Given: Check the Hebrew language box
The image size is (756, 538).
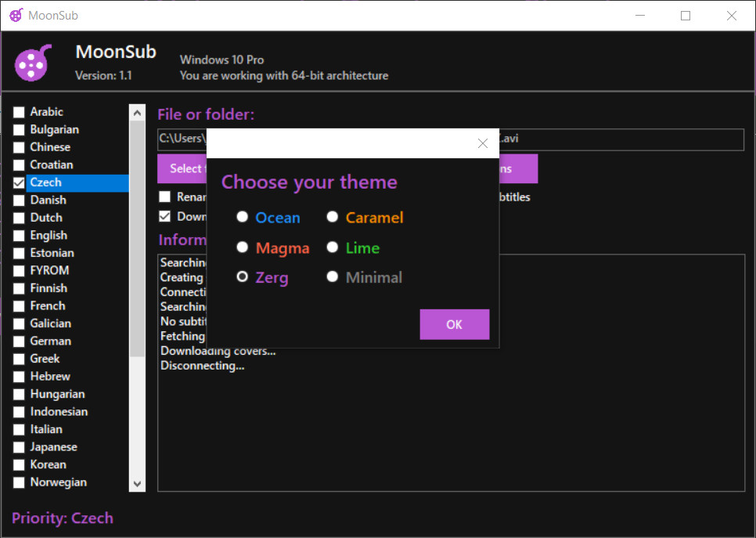Looking at the screenshot, I should pyautogui.click(x=19, y=377).
